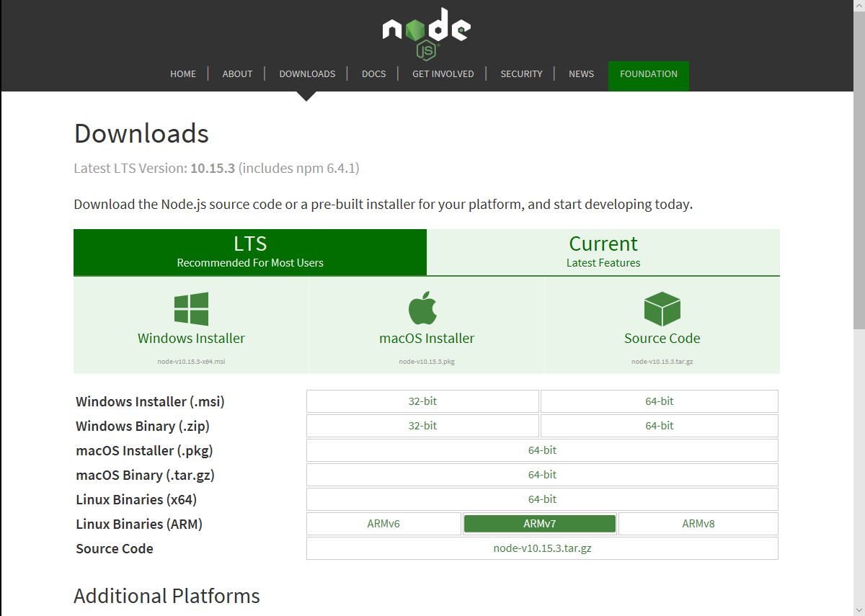Click the Windows logo icon
Viewport: 865px width, 616px height.
click(x=191, y=309)
